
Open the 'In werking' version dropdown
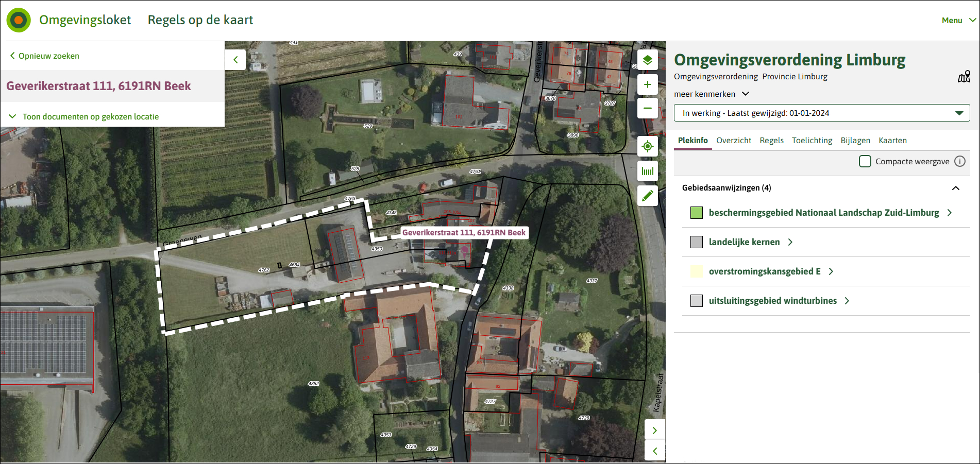pos(822,113)
